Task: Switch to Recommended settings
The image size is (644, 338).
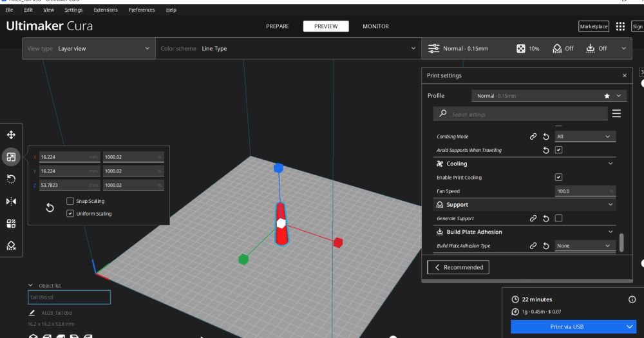Action: point(459,267)
